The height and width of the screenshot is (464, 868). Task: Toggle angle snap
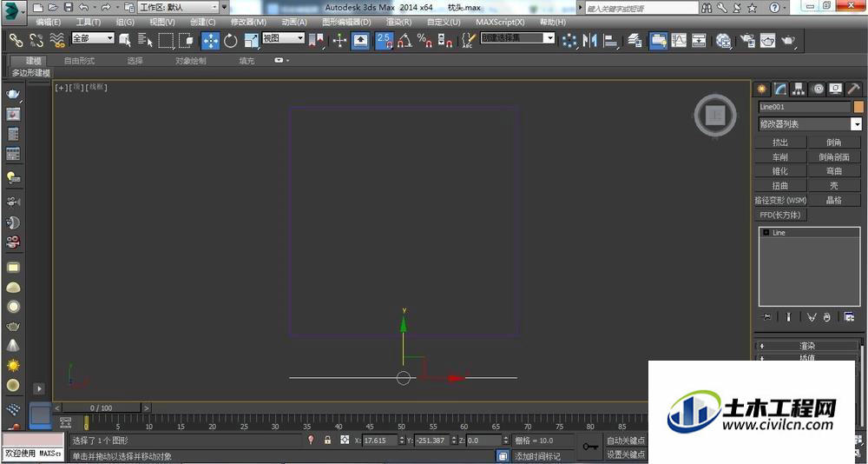tap(404, 41)
